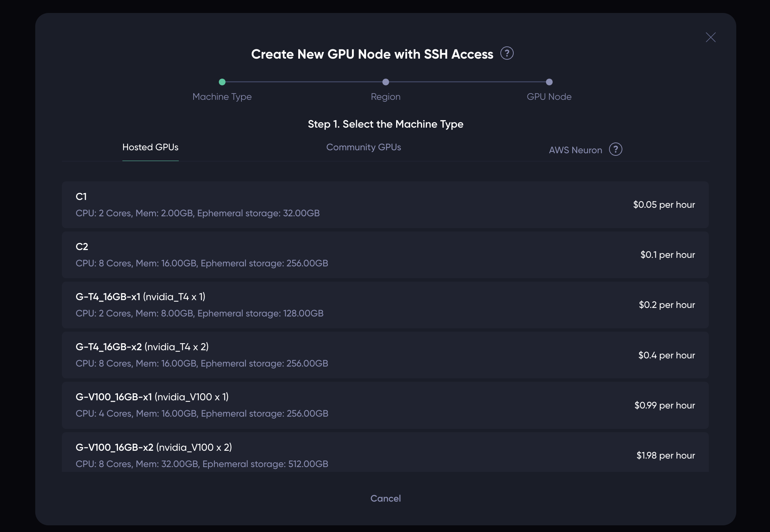Switch to AWS Neuron tab
The image size is (770, 532).
575,150
